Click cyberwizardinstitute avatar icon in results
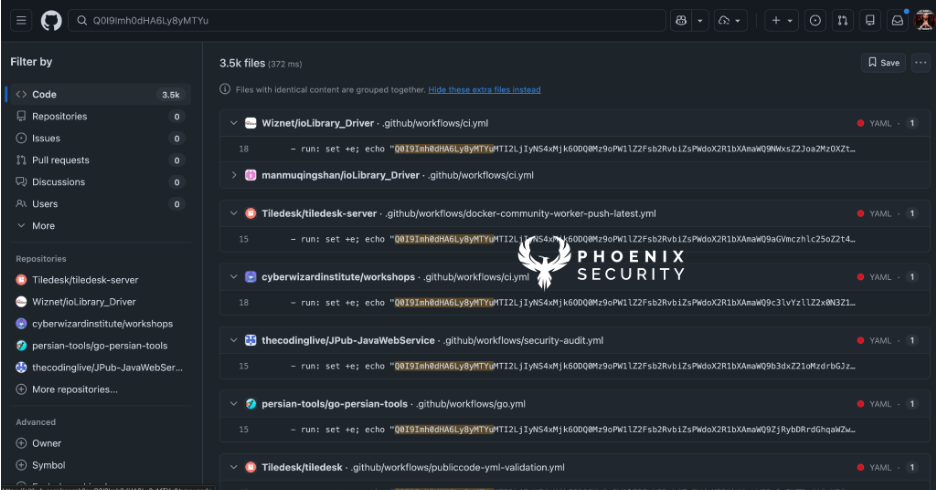 pos(251,277)
